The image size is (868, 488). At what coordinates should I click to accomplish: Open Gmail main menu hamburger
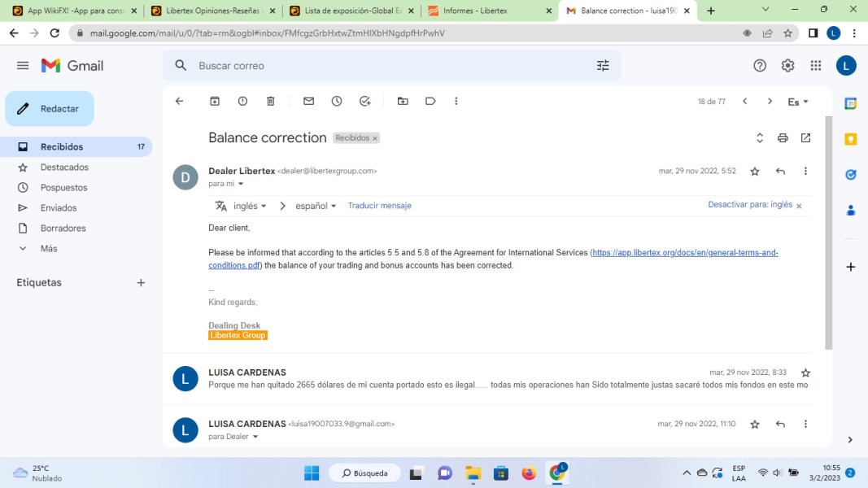click(23, 66)
